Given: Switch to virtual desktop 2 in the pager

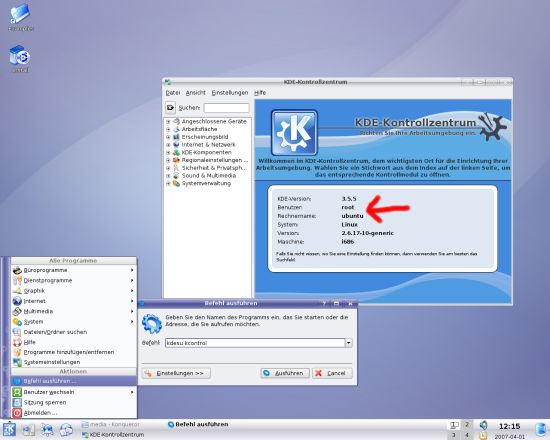Looking at the screenshot, I should point(467,425).
